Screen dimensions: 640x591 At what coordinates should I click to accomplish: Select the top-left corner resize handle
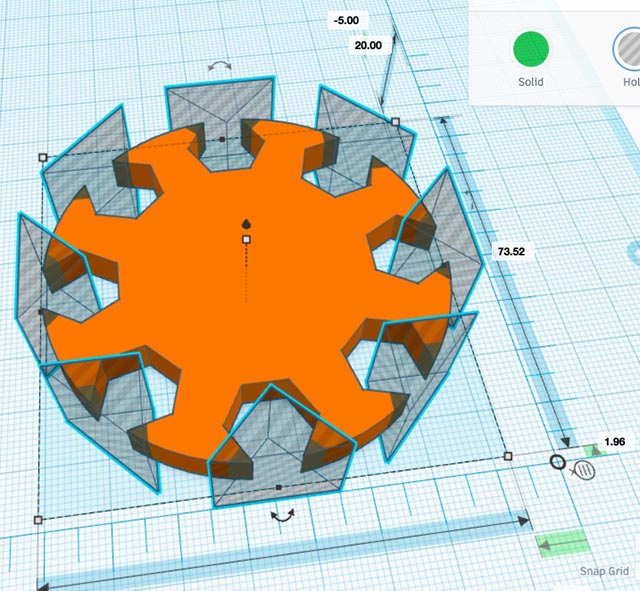[42, 157]
